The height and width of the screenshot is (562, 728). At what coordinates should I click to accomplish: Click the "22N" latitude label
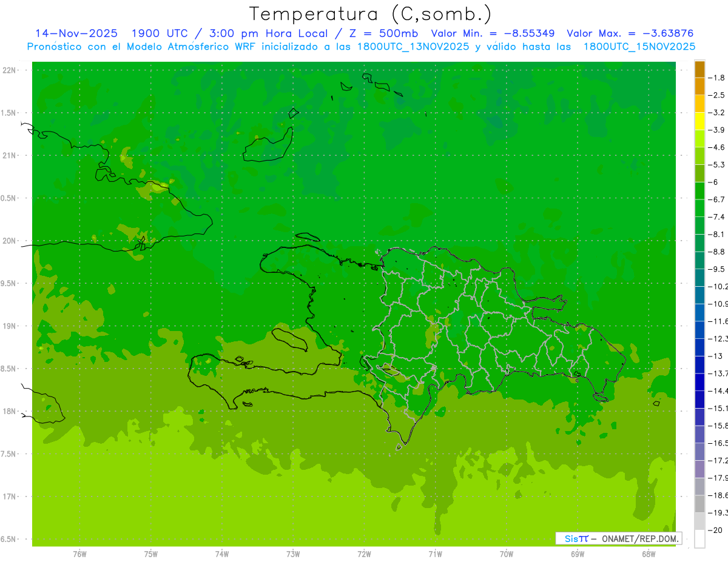(x=9, y=70)
